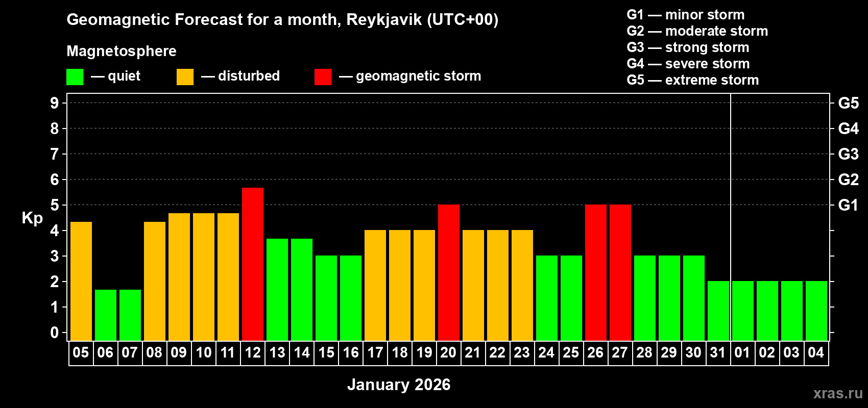Screen dimensions: 868x408
Task: Click the '— geomagnetic storm' legend label
Action: (x=410, y=76)
